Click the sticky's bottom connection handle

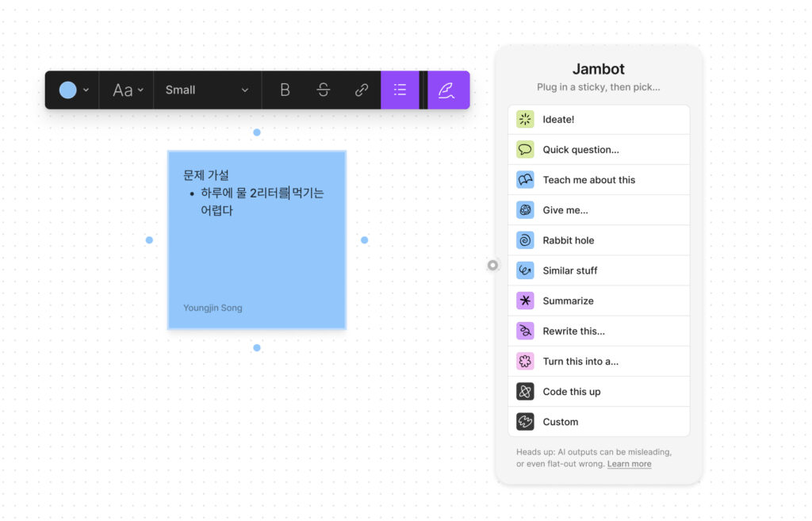coord(257,348)
